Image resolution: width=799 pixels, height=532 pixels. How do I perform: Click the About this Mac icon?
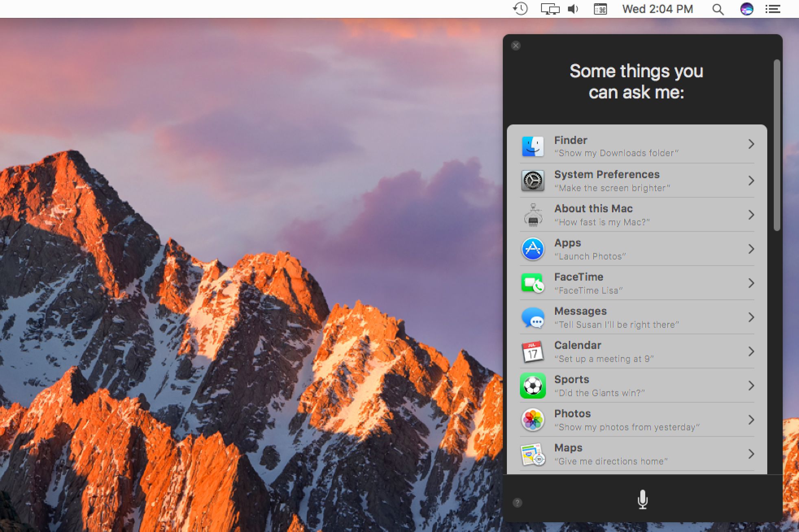pos(533,215)
